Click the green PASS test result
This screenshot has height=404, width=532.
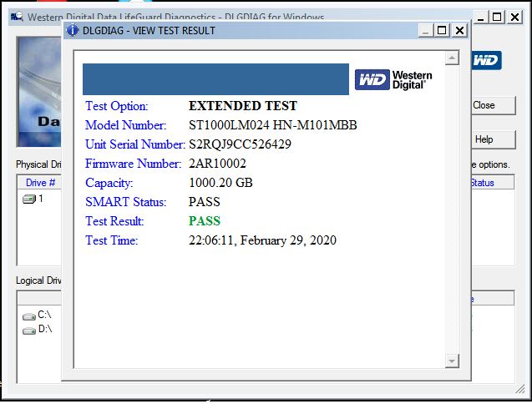coord(205,221)
